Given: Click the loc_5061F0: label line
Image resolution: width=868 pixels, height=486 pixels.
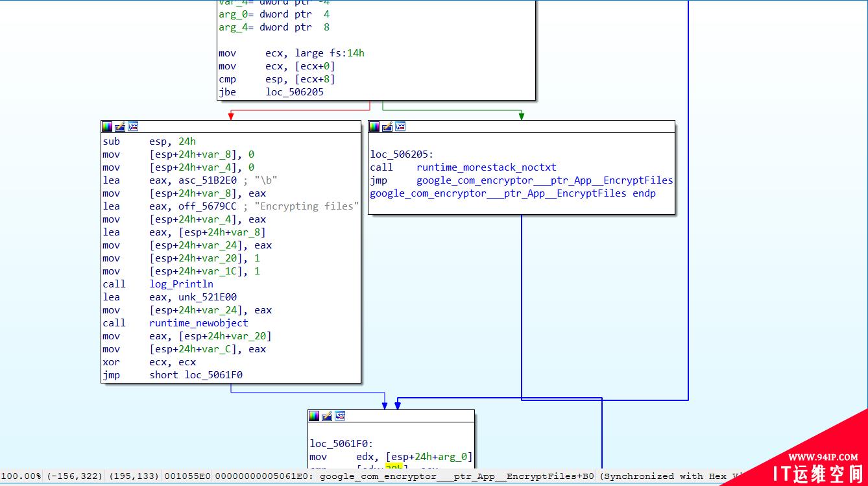Looking at the screenshot, I should (x=341, y=444).
